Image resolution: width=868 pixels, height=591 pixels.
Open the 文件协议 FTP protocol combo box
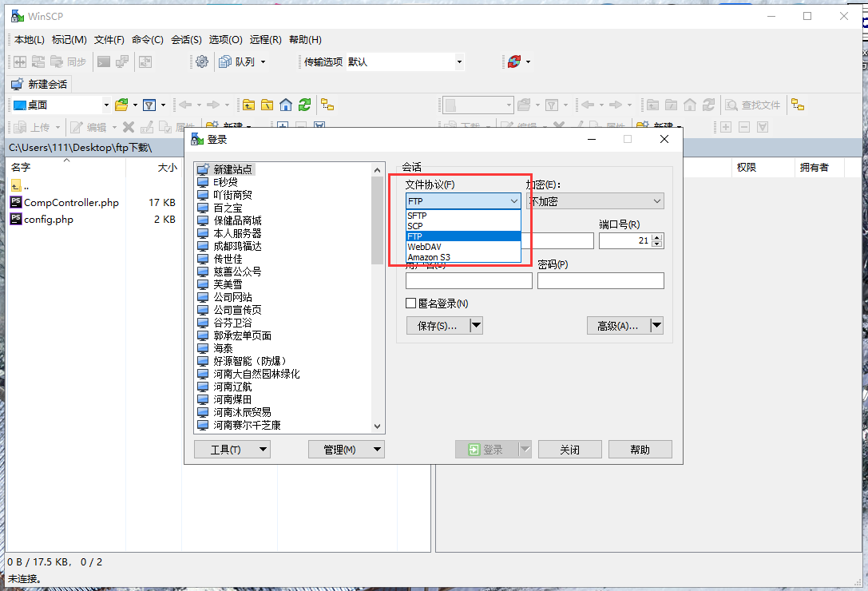click(463, 201)
